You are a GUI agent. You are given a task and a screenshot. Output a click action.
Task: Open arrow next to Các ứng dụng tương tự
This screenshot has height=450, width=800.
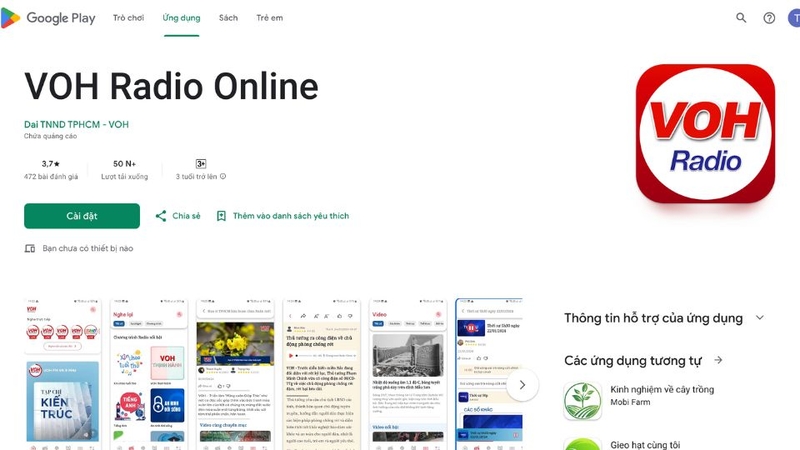[x=718, y=360]
